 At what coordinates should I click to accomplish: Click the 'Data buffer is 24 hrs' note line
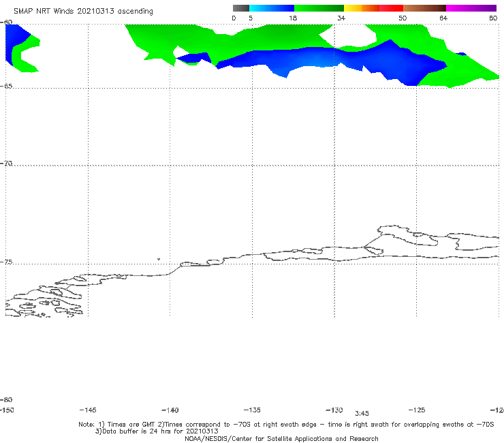tap(157, 431)
